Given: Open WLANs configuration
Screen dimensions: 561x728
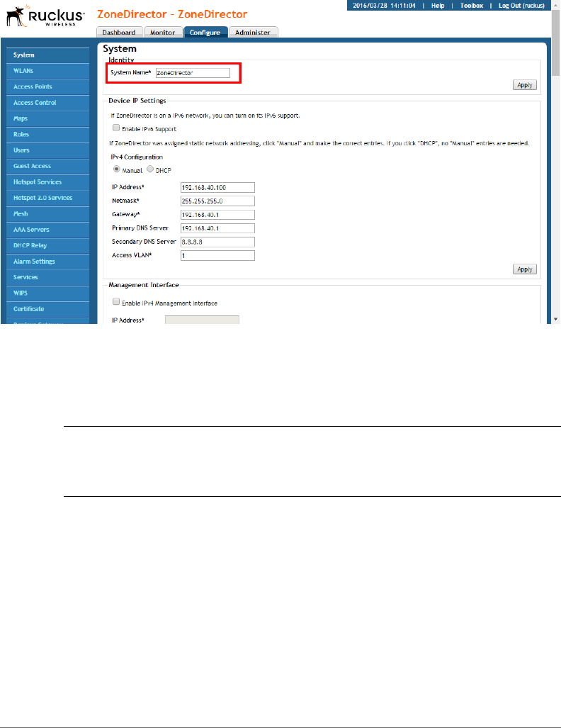Looking at the screenshot, I should pos(47,71).
